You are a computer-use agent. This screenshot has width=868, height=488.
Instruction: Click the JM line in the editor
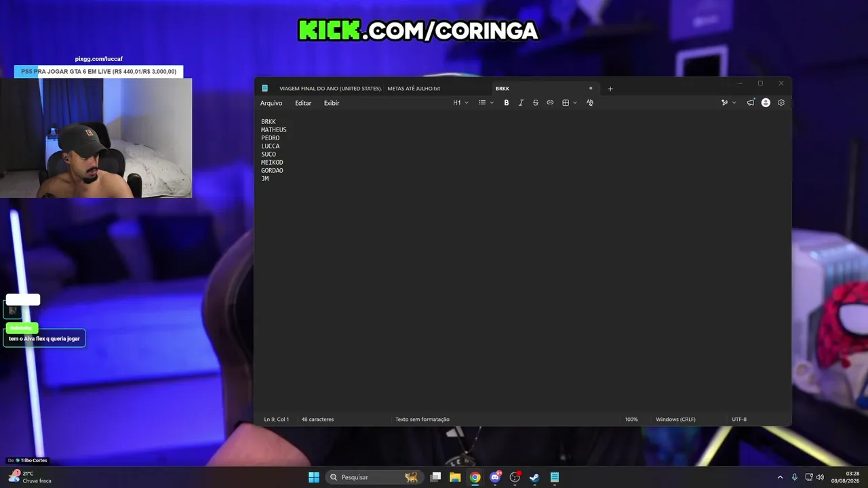click(265, 179)
